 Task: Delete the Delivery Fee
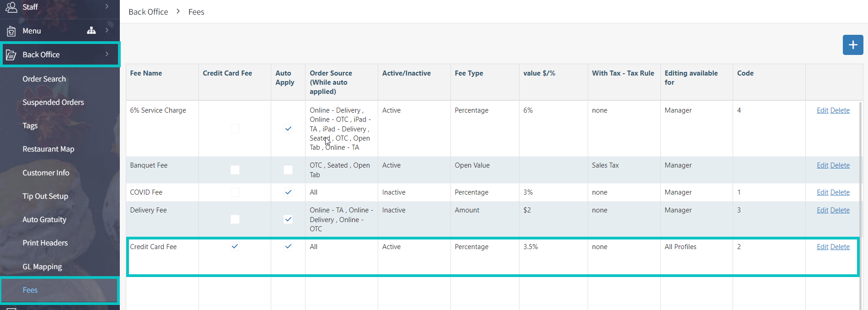point(840,210)
